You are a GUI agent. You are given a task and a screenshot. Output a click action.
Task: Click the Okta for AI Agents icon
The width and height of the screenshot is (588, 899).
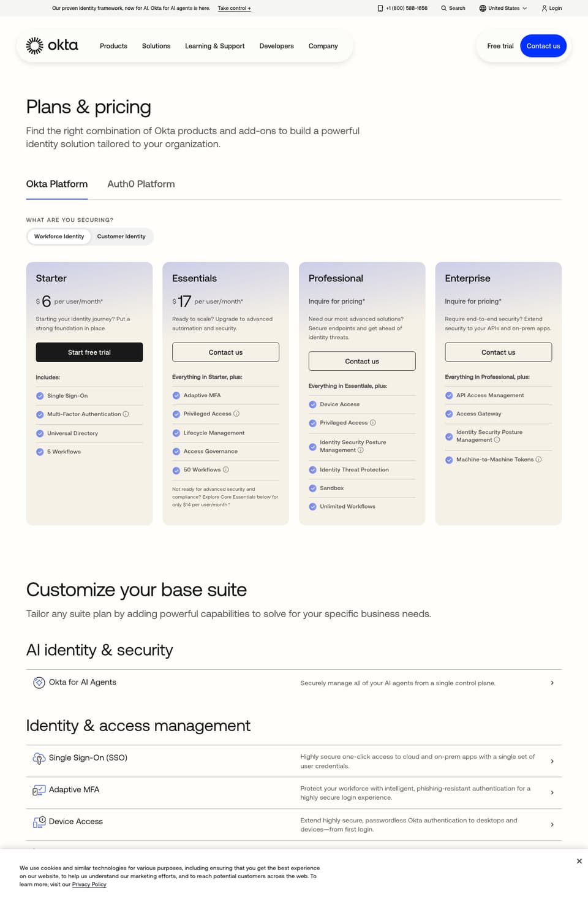(x=39, y=682)
